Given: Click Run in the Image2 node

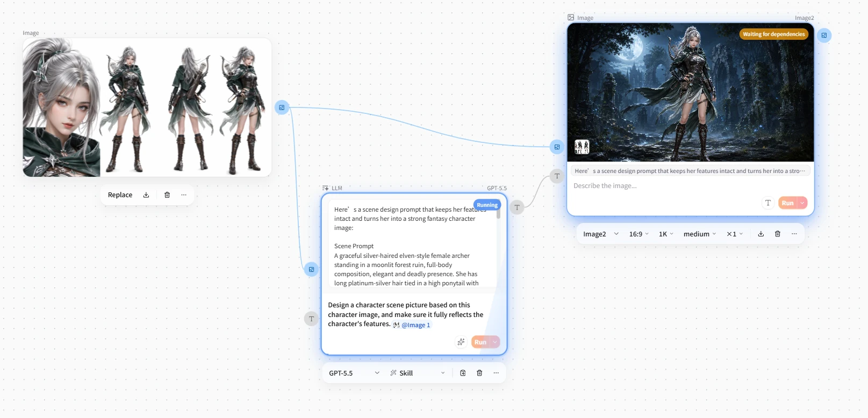Looking at the screenshot, I should click(x=787, y=203).
